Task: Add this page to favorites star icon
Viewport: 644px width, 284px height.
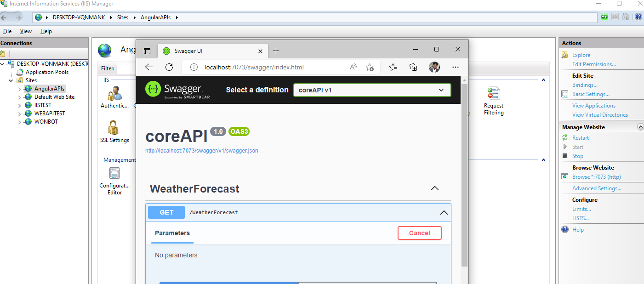Action: click(x=370, y=67)
